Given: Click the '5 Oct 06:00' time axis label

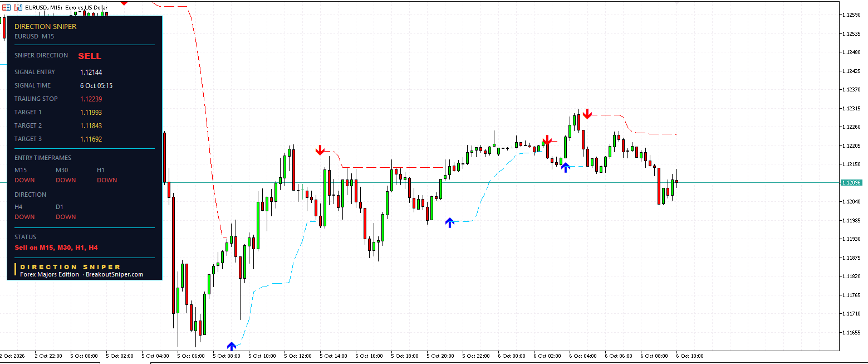Looking at the screenshot, I should coord(191,356).
